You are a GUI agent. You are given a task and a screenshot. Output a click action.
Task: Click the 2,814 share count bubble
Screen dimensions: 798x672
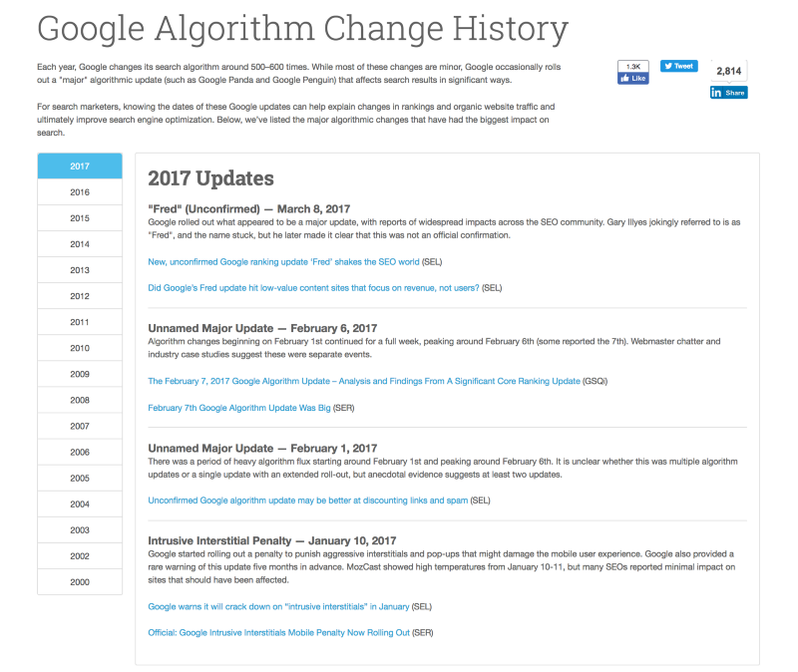click(x=729, y=71)
